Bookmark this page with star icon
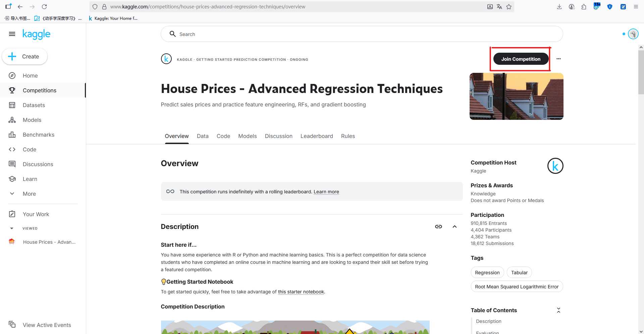The height and width of the screenshot is (334, 644). click(x=509, y=7)
